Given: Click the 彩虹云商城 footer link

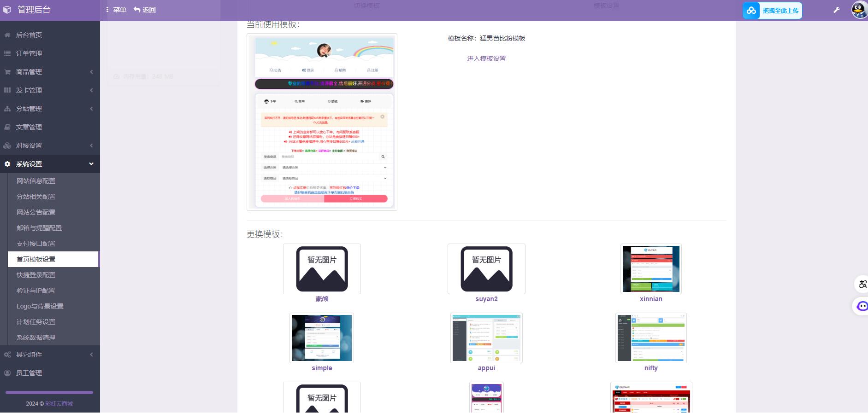Looking at the screenshot, I should click(x=59, y=404).
